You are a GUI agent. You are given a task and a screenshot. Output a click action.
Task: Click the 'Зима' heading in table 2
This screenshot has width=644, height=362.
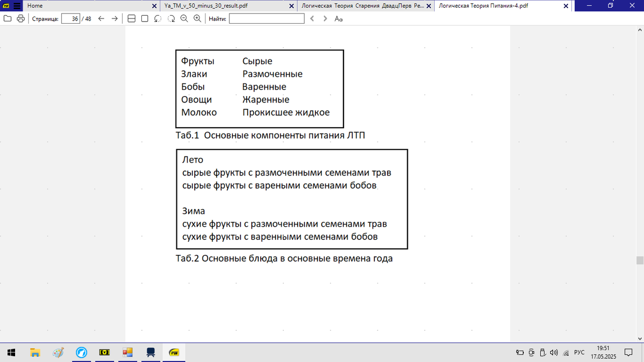tap(194, 211)
